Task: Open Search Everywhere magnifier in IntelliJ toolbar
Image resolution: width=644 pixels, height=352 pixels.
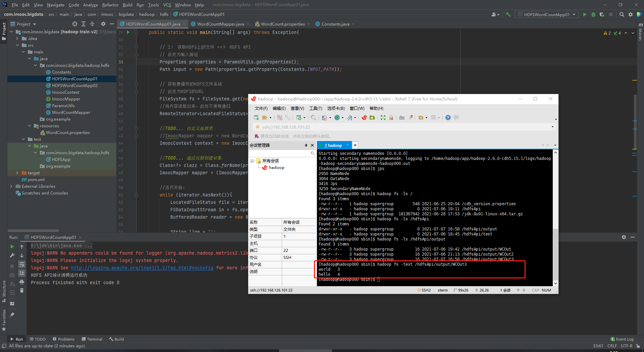Action: click(622, 14)
